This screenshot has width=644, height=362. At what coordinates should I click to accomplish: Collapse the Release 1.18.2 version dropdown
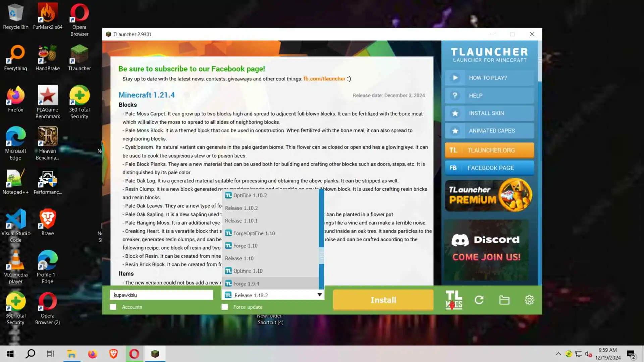(319, 295)
